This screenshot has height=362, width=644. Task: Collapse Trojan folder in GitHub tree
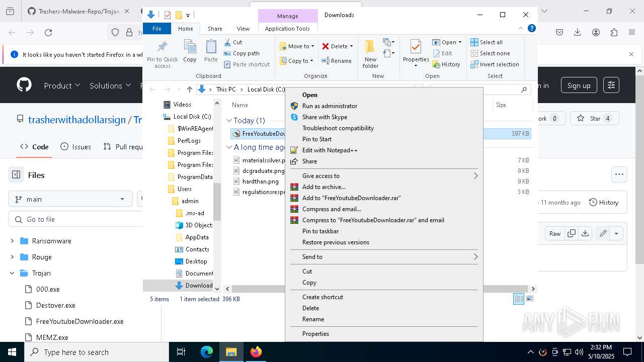[x=12, y=273]
